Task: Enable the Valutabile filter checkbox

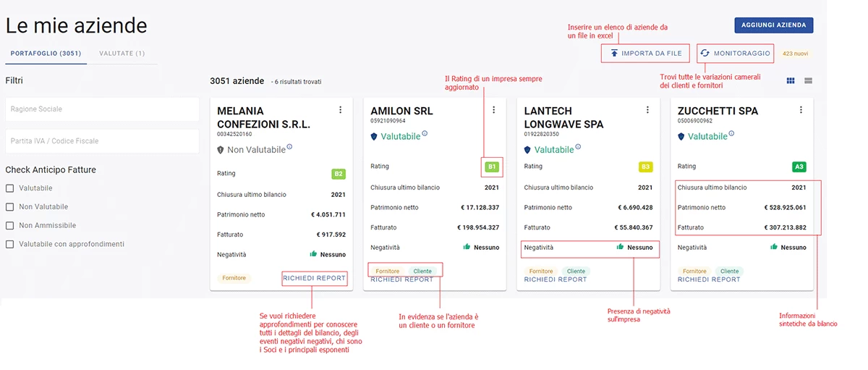Action: click(x=10, y=188)
